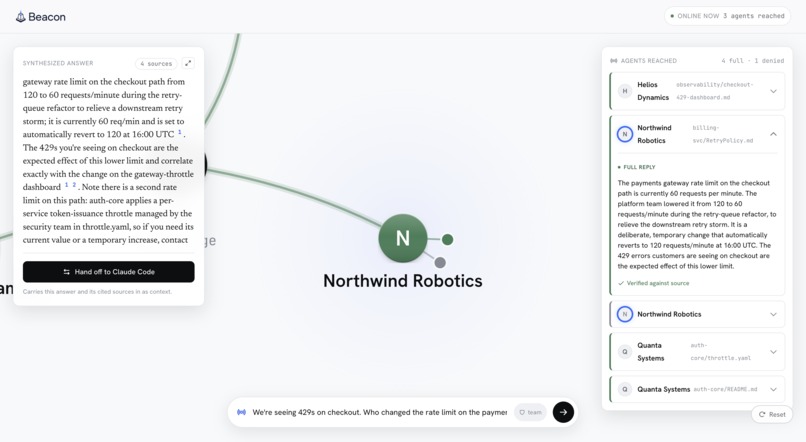Click 'Carries this answer' caption text
The height and width of the screenshot is (442, 806).
coord(97,292)
